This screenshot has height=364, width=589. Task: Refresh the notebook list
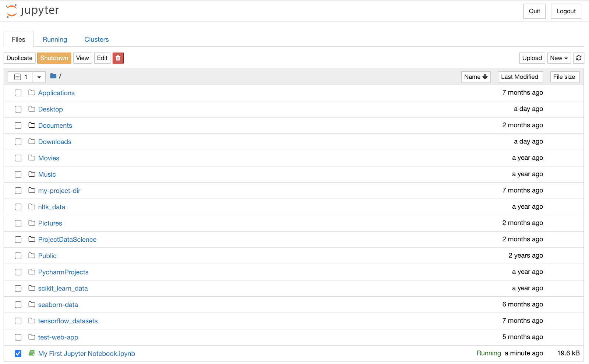(579, 58)
